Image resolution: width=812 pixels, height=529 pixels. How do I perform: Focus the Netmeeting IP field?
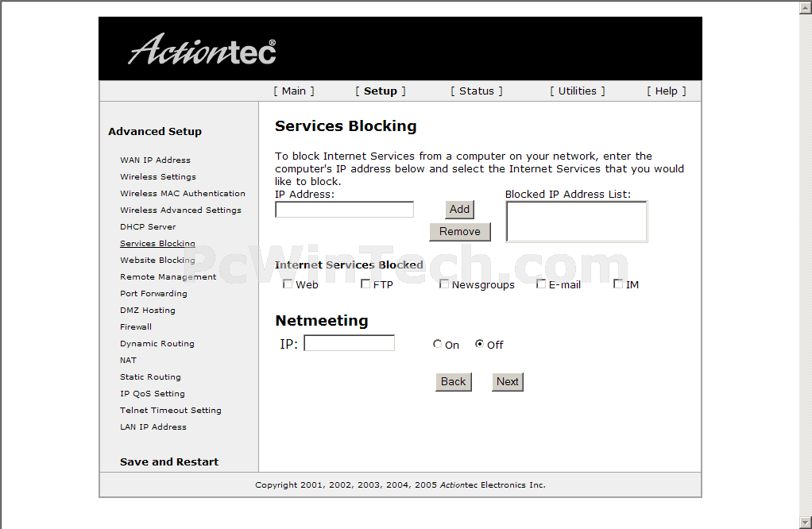point(349,343)
